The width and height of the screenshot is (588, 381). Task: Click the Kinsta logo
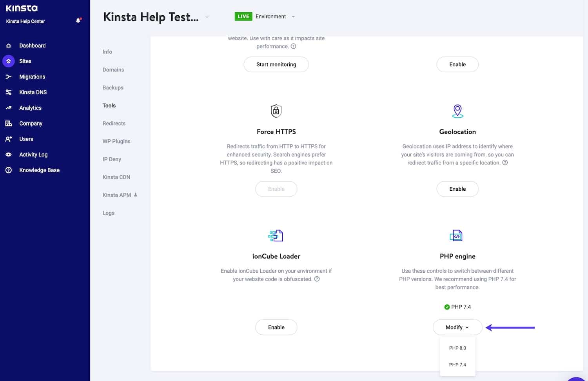(x=22, y=8)
